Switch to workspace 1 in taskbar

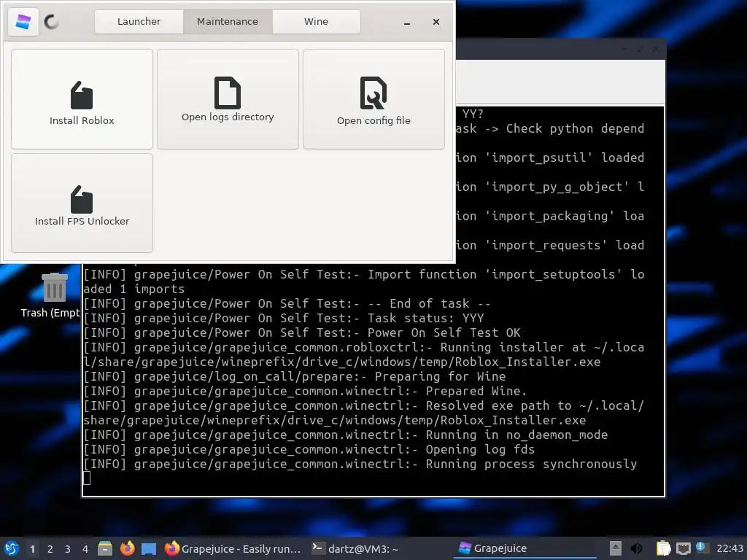[x=32, y=549]
